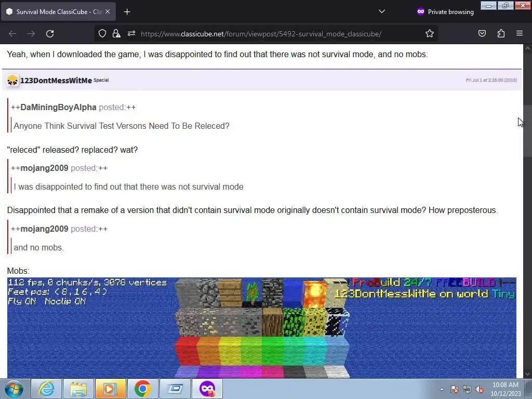The image size is (532, 399).
Task: Open volume speaker tray icon
Action: (x=480, y=389)
